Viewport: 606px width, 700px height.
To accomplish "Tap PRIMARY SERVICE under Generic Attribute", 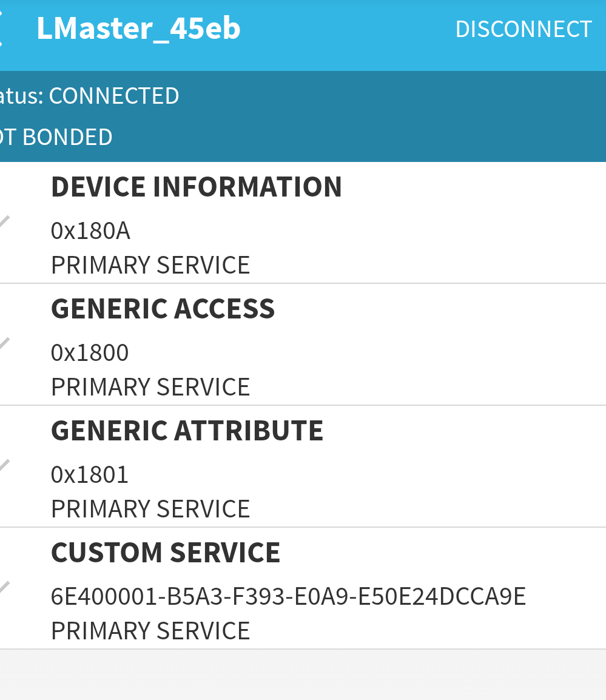I will [x=150, y=509].
